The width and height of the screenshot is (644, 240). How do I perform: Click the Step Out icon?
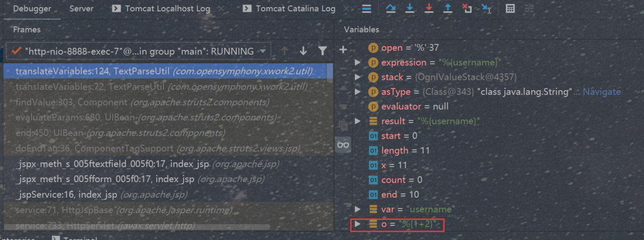448,8
